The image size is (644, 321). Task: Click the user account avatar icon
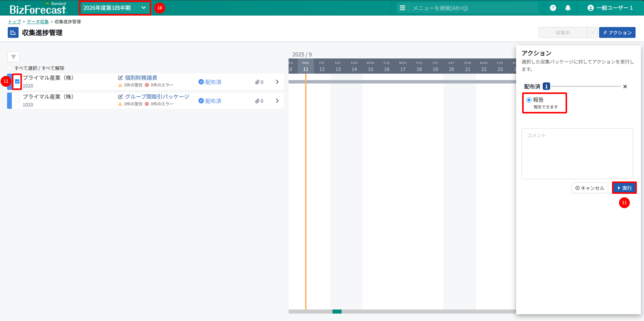point(590,8)
